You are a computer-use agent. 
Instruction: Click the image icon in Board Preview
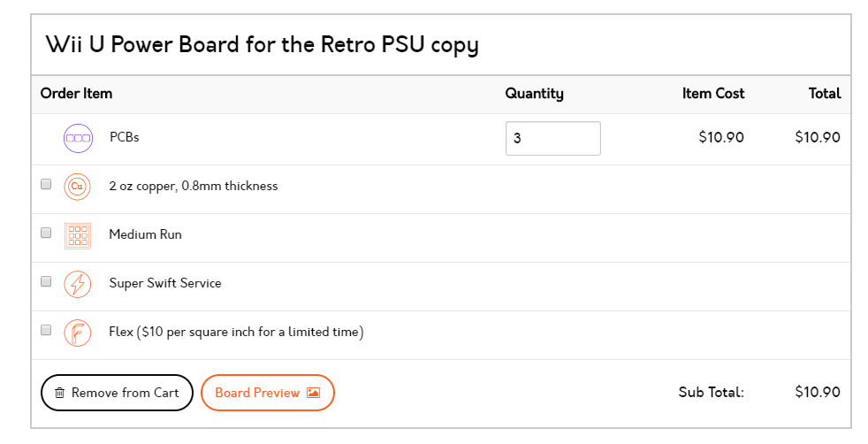coord(313,393)
